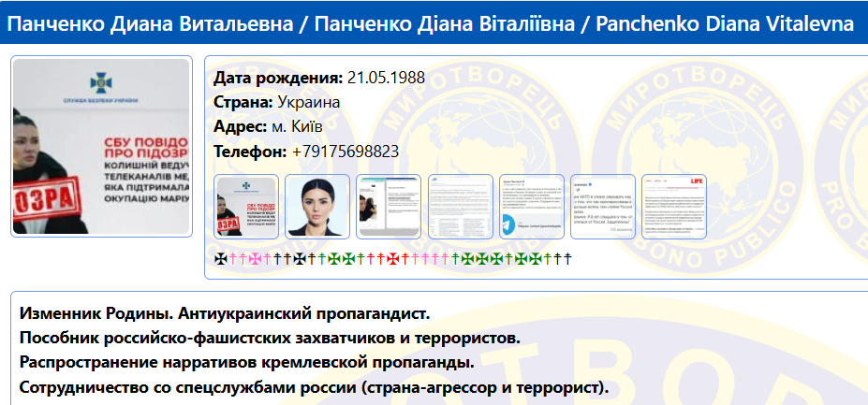The width and height of the screenshot is (868, 405).
Task: Click the pink iron cross symbol
Action: tap(254, 258)
